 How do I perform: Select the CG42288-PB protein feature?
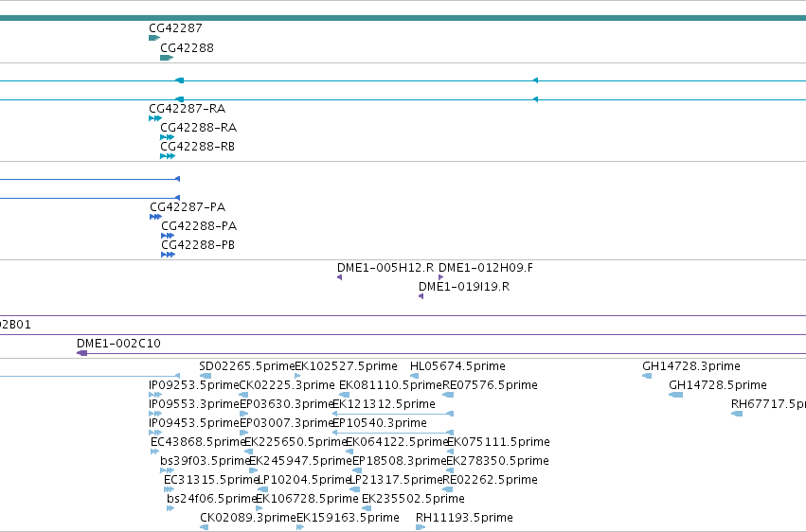(168, 256)
